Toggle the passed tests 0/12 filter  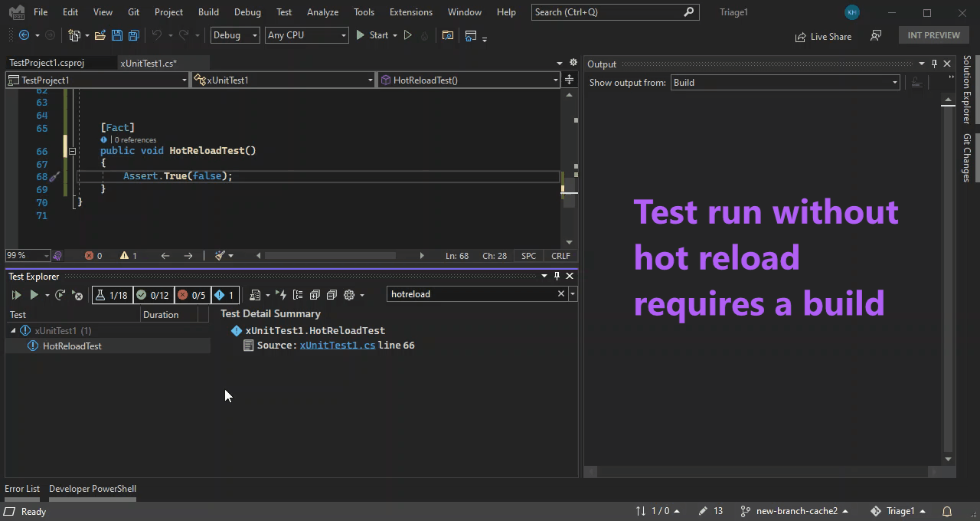pos(152,295)
